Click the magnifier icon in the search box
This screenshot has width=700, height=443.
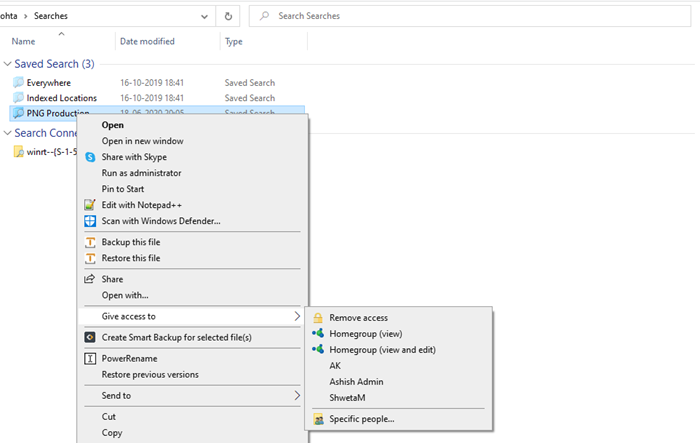coord(264,16)
